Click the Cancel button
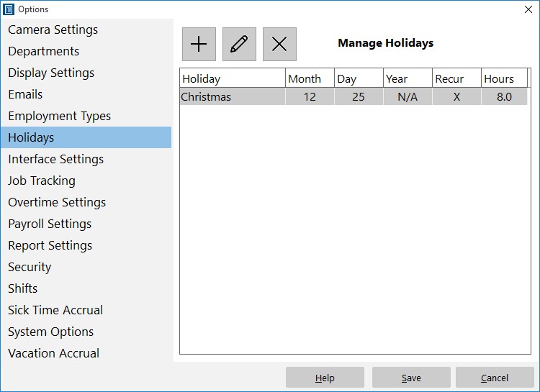Screen dimensions: 540x392 [495, 378]
